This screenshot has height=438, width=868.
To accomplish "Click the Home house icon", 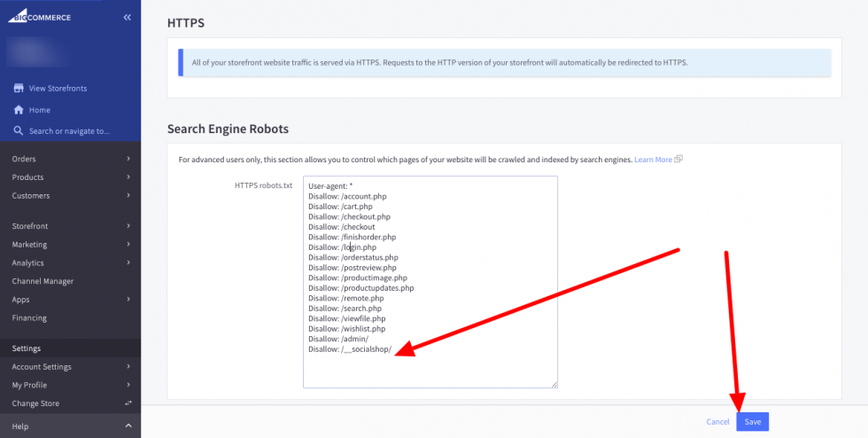I will tap(18, 110).
